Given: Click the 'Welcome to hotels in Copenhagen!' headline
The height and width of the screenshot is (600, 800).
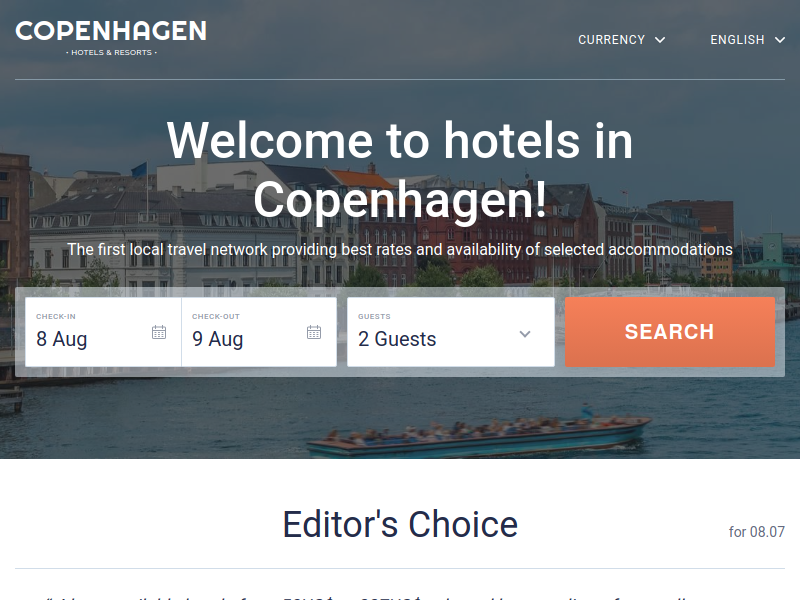Looking at the screenshot, I should [400, 170].
